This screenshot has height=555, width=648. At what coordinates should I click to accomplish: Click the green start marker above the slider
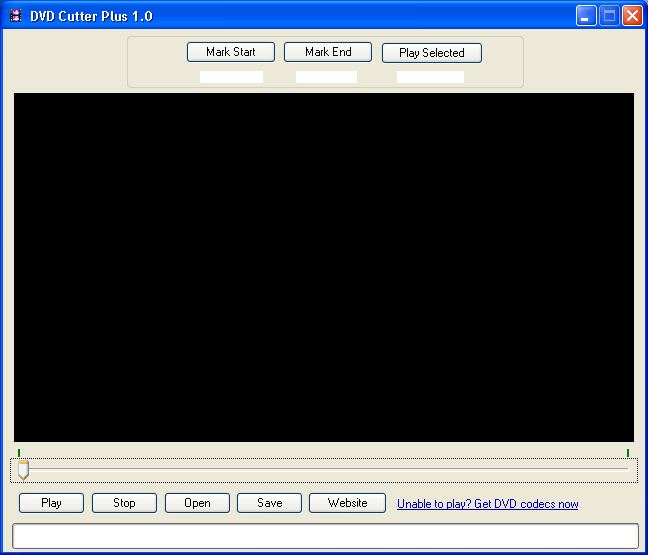click(19, 453)
